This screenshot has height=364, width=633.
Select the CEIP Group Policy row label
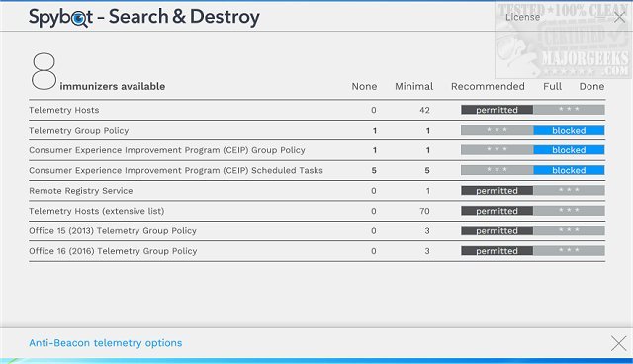[167, 150]
